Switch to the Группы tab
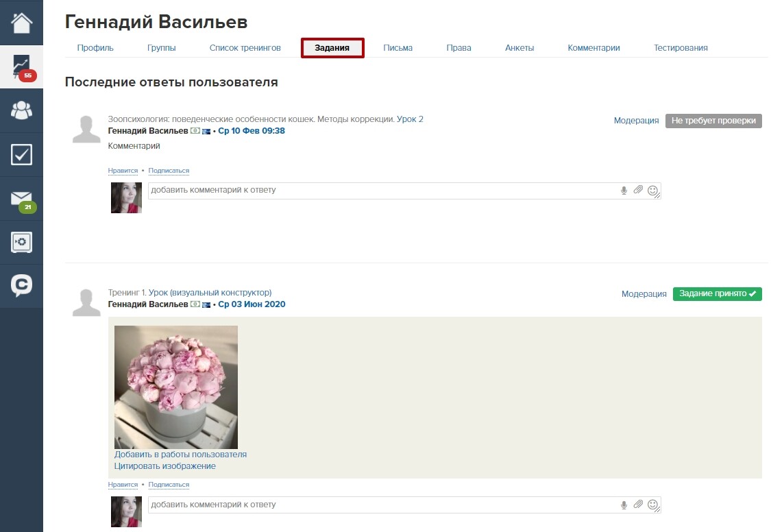The image size is (771, 532). pyautogui.click(x=161, y=48)
